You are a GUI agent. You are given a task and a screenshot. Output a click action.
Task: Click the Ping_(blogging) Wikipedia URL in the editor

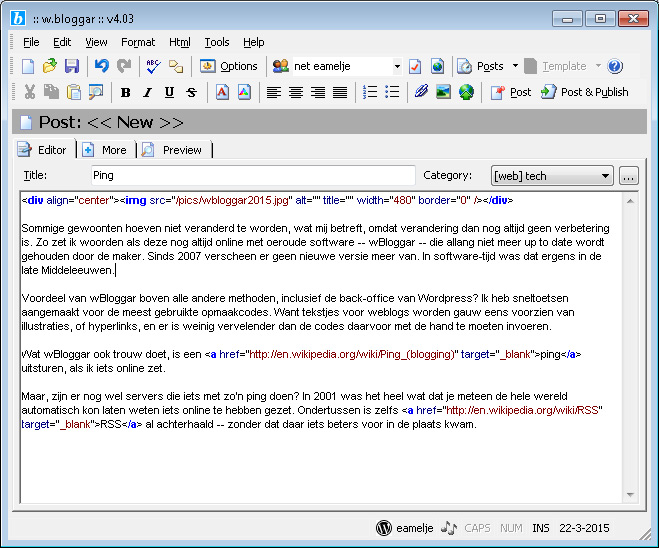tap(352, 354)
